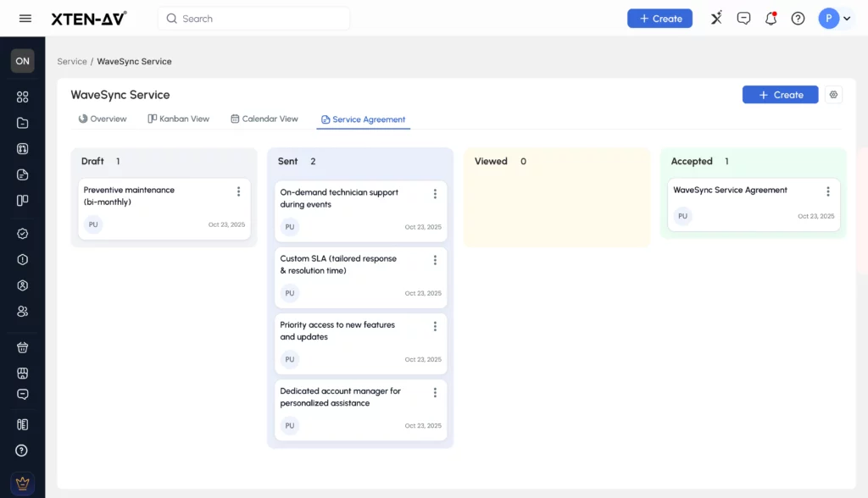Click WaveSync Service breadcrumb text
The width and height of the screenshot is (868, 498).
[x=134, y=62]
